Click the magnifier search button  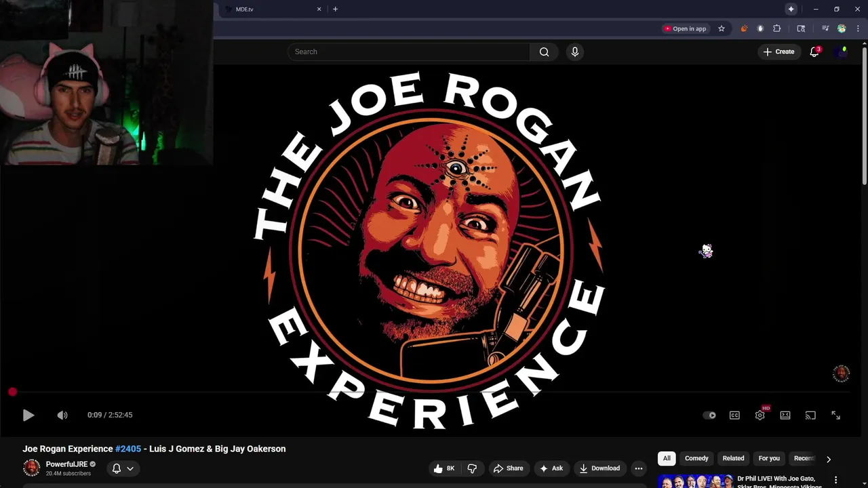tap(544, 52)
